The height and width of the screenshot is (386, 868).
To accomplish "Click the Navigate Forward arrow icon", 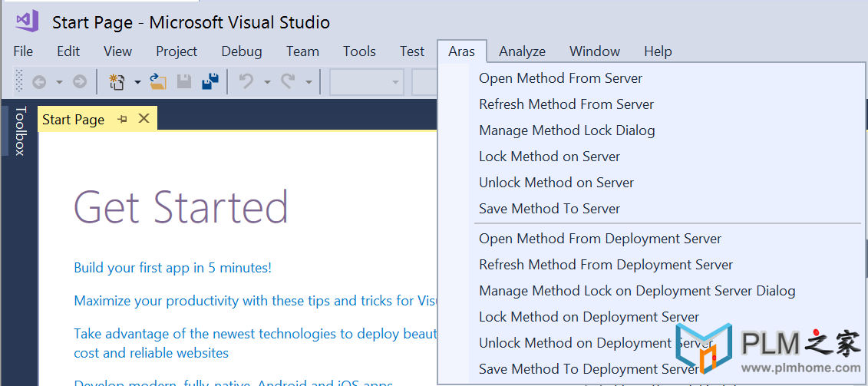I will (x=80, y=83).
